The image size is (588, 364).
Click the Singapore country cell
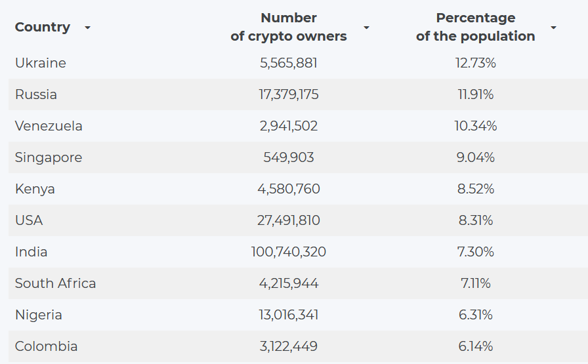[49, 157]
